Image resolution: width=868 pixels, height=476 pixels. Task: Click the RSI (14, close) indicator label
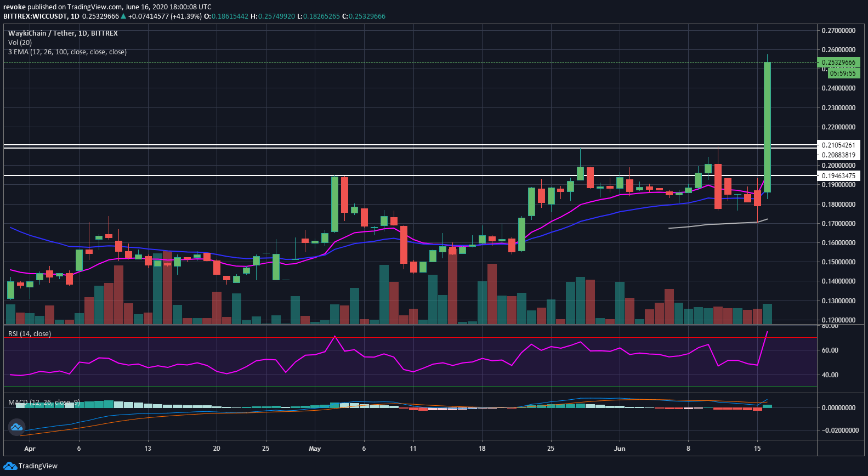(x=29, y=334)
